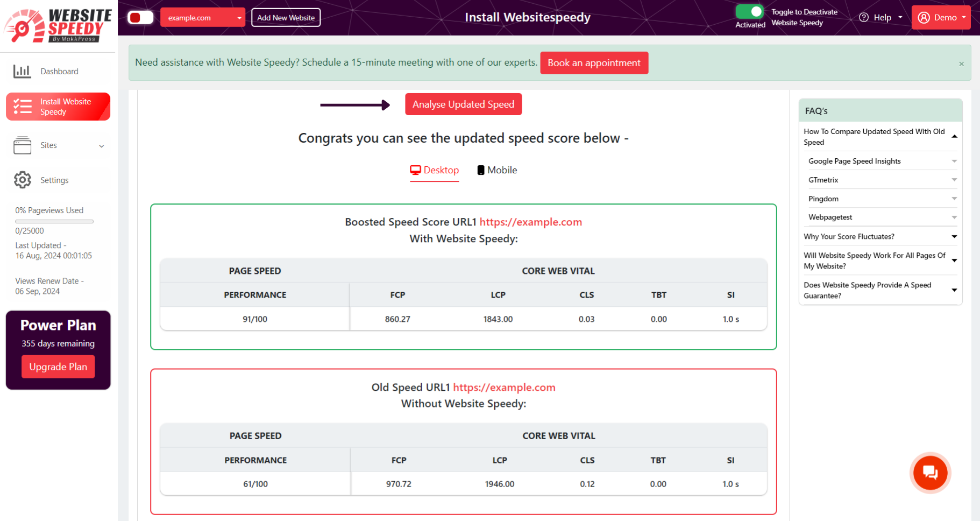Viewport: 980px width, 521px height.
Task: Toggle the red switch beside example.com
Action: [140, 17]
